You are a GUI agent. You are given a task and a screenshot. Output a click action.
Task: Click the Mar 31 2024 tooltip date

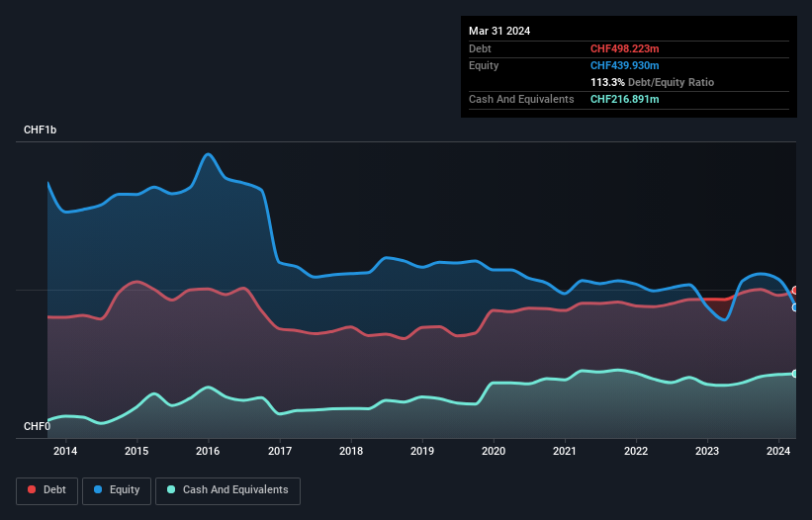point(499,31)
